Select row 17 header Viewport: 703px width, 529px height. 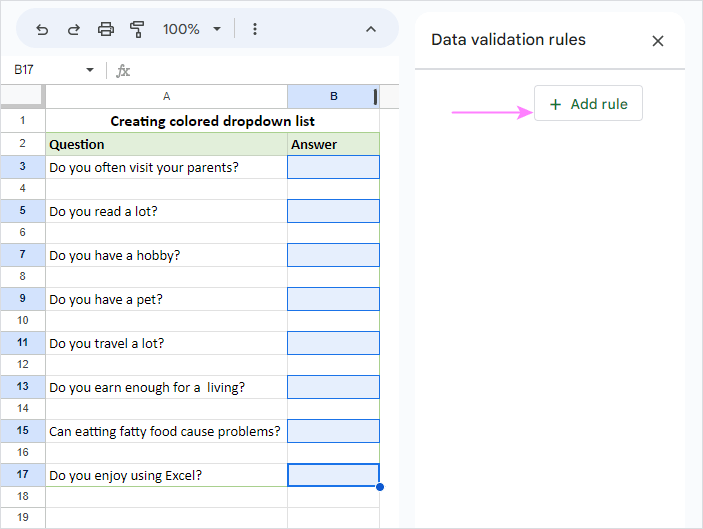click(x=22, y=475)
